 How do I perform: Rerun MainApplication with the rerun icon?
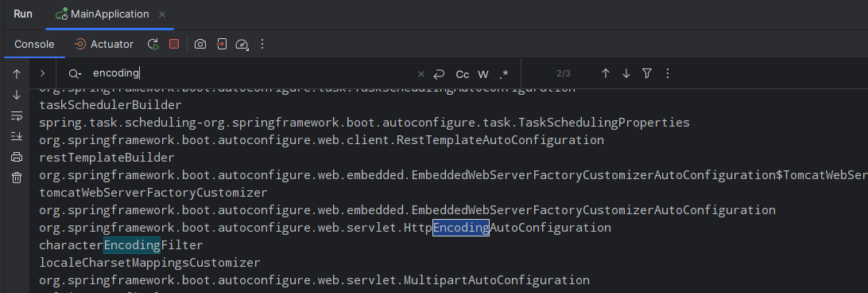[x=153, y=45]
